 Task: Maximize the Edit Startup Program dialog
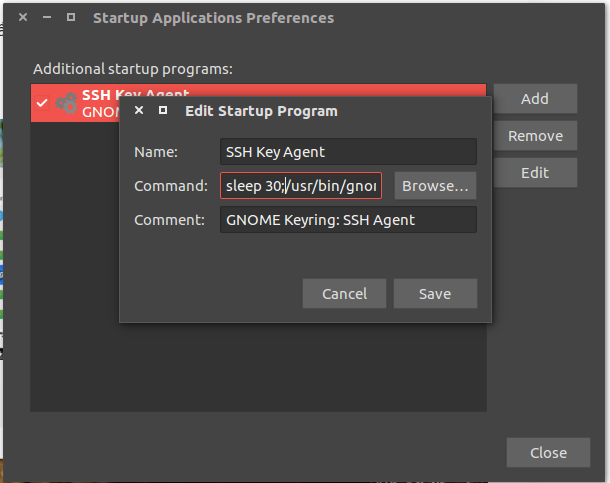point(163,111)
